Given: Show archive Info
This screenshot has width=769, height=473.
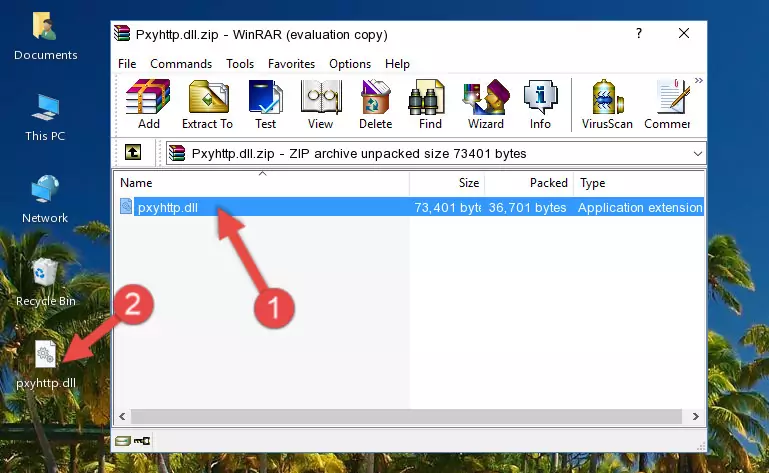Looking at the screenshot, I should pos(540,105).
